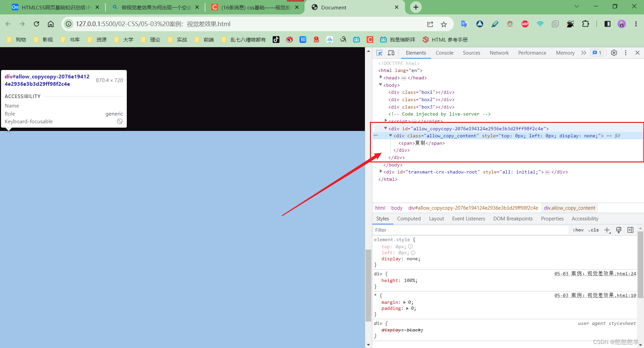Expand the padding shorthand triangle

(407, 308)
